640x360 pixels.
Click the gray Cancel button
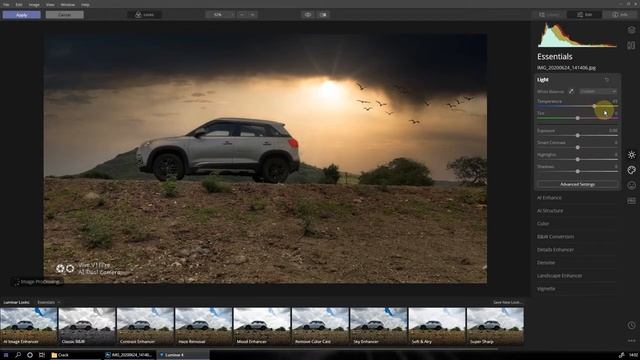[x=64, y=15]
